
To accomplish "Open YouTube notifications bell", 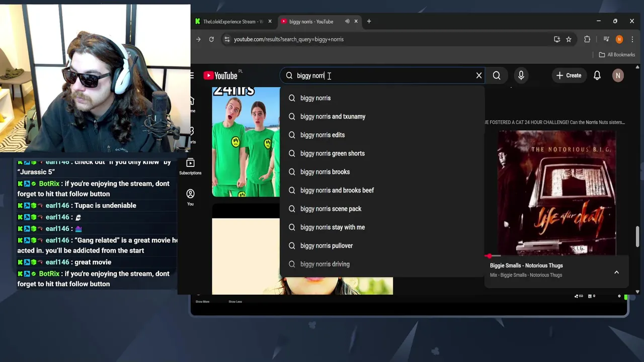I will click(597, 75).
